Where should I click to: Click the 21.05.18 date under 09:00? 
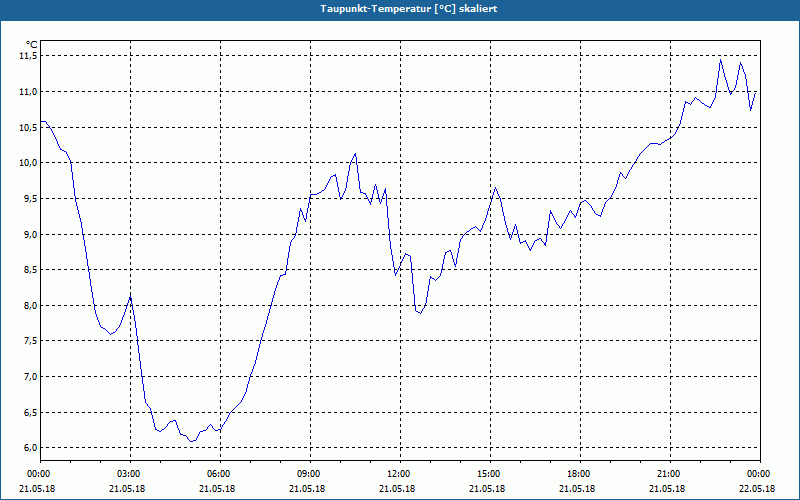[307, 488]
